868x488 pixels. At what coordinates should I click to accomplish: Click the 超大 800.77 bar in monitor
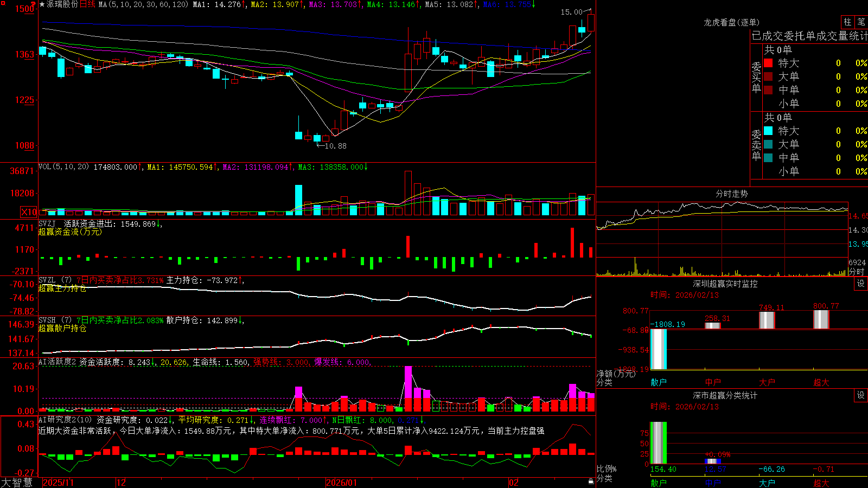click(x=821, y=319)
